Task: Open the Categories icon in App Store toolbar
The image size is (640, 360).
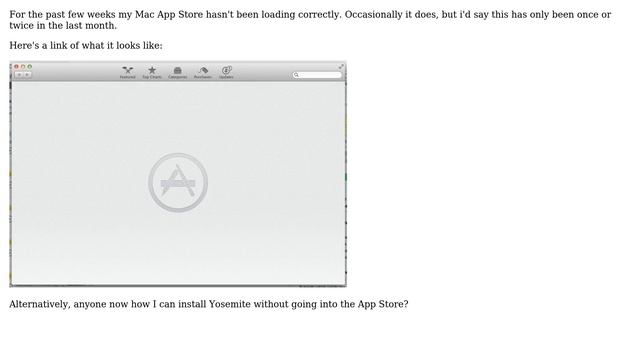Action: pos(178,72)
